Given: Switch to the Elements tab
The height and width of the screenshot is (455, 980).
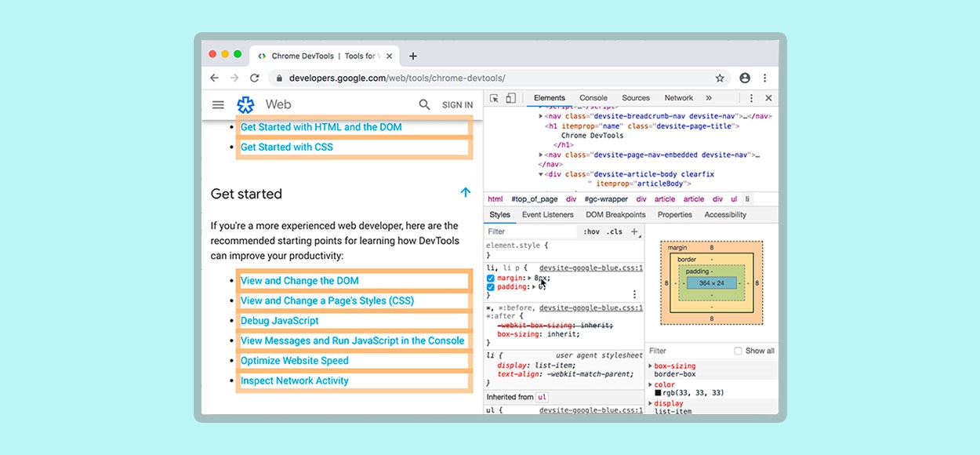Looking at the screenshot, I should [550, 98].
